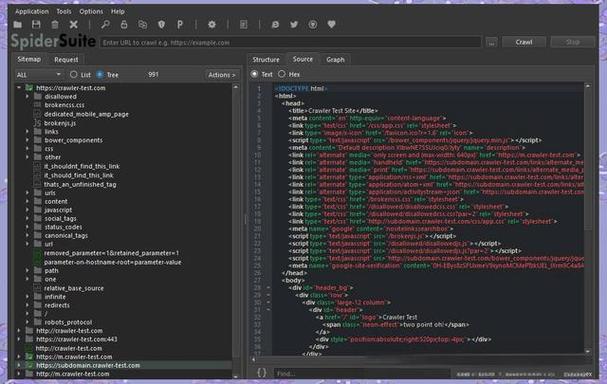Select the robots_protocol folder
607x384 pixels.
(68, 322)
